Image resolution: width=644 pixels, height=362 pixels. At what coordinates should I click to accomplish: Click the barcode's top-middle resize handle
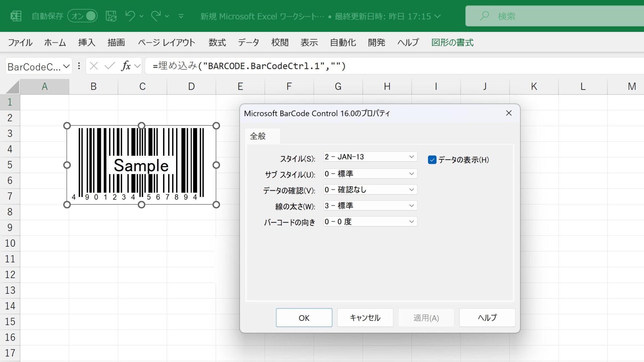[x=142, y=126]
